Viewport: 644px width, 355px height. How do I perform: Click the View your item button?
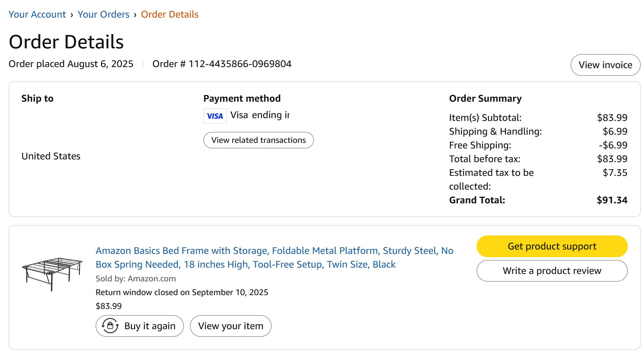(x=231, y=326)
